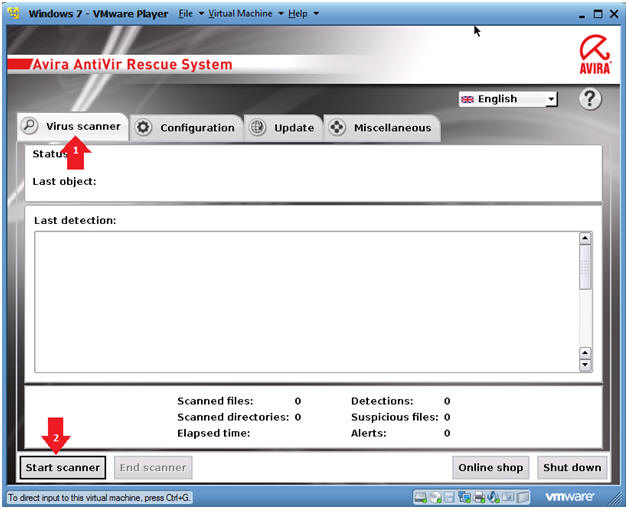Image resolution: width=628 pixels, height=509 pixels.
Task: Click the 'Suspicious files:' label
Action: (x=395, y=417)
